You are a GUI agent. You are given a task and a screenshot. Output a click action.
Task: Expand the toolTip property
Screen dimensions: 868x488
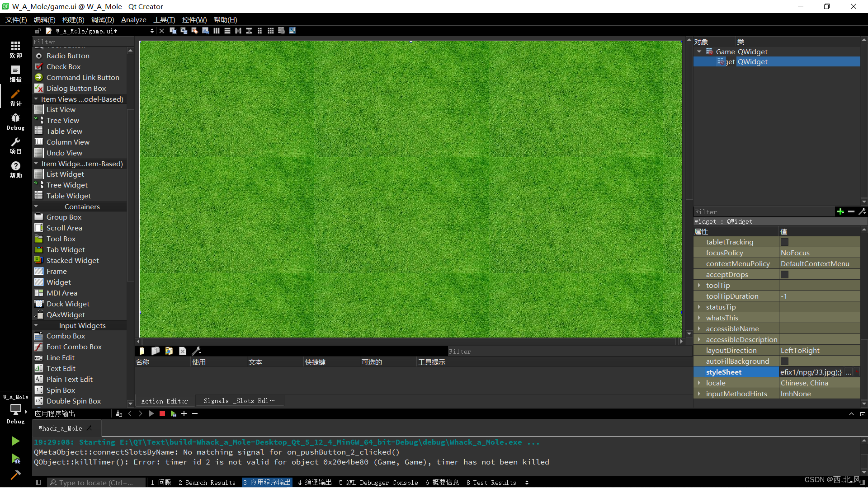699,286
